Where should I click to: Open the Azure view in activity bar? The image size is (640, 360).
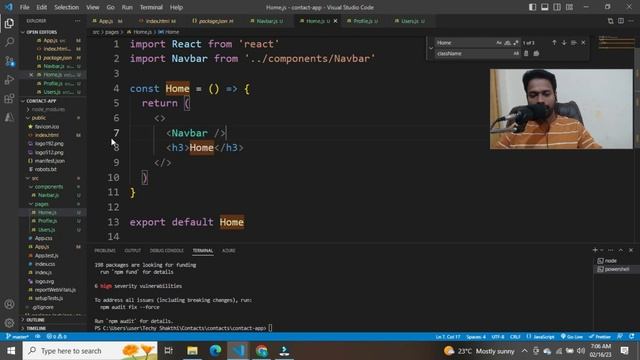(9, 118)
